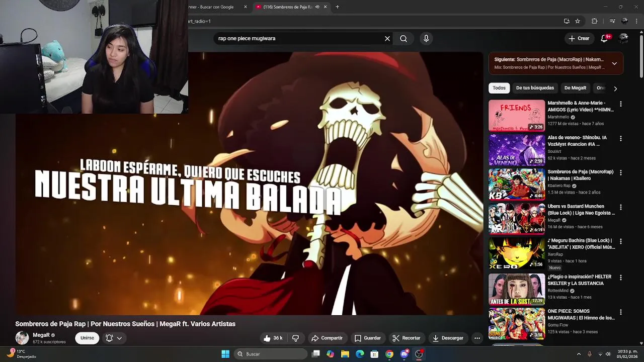Open options for the Marshmello AMIGOS video

point(621,104)
